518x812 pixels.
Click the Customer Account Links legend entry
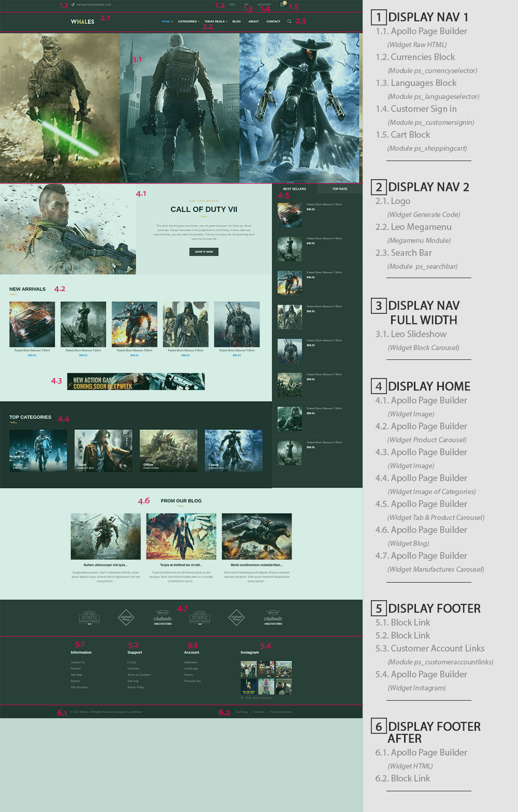[438, 648]
